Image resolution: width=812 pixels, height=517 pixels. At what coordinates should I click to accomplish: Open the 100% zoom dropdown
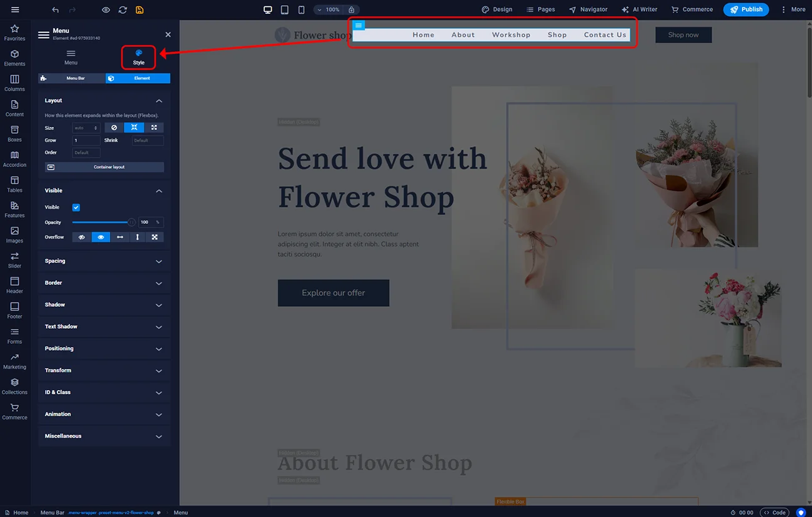[x=329, y=9]
